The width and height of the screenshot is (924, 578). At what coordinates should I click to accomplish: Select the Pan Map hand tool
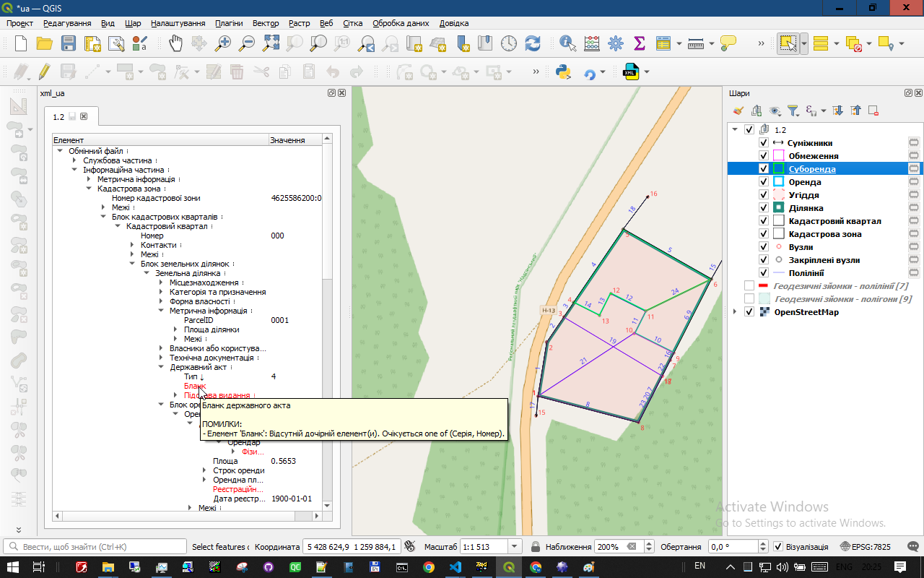tap(176, 43)
